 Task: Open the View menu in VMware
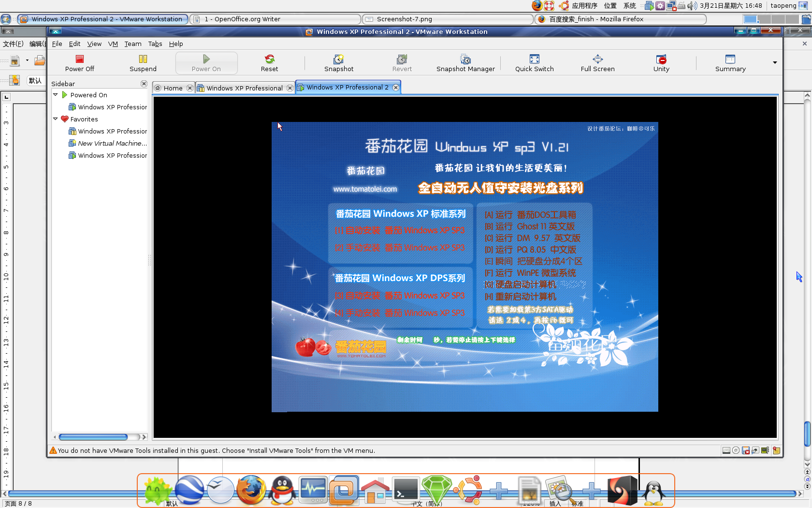(x=94, y=44)
